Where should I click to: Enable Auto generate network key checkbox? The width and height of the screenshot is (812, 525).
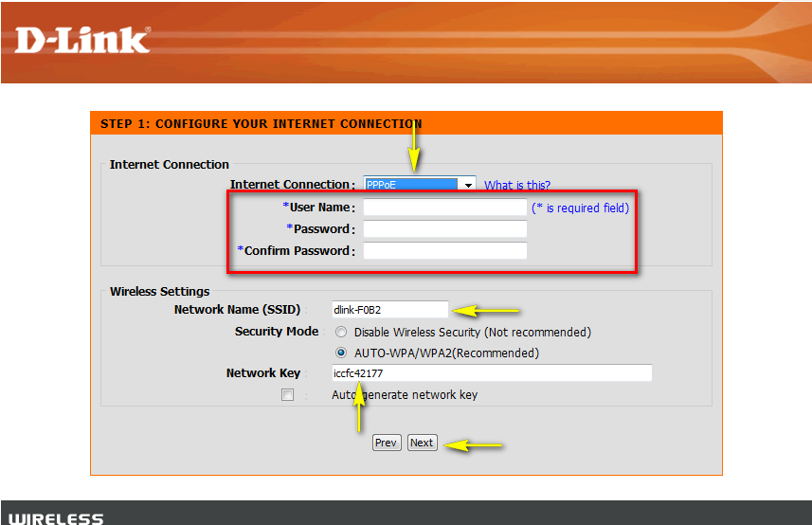click(287, 395)
